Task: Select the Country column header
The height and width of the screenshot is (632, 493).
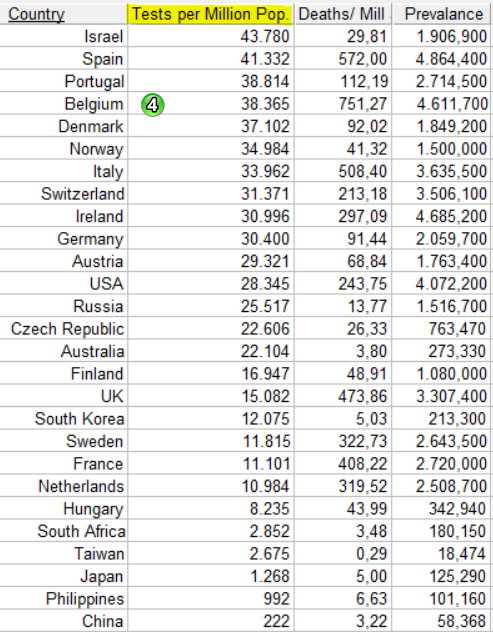Action: (x=36, y=15)
